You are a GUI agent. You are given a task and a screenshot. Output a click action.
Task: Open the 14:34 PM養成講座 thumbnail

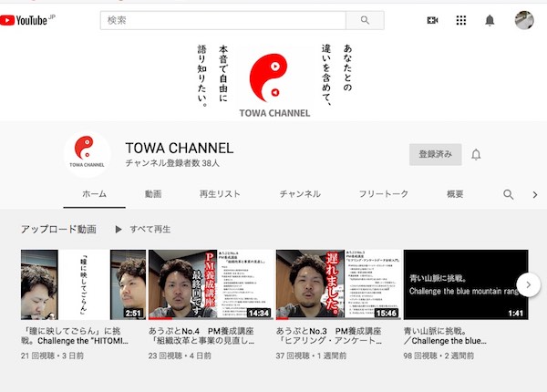[x=212, y=284]
